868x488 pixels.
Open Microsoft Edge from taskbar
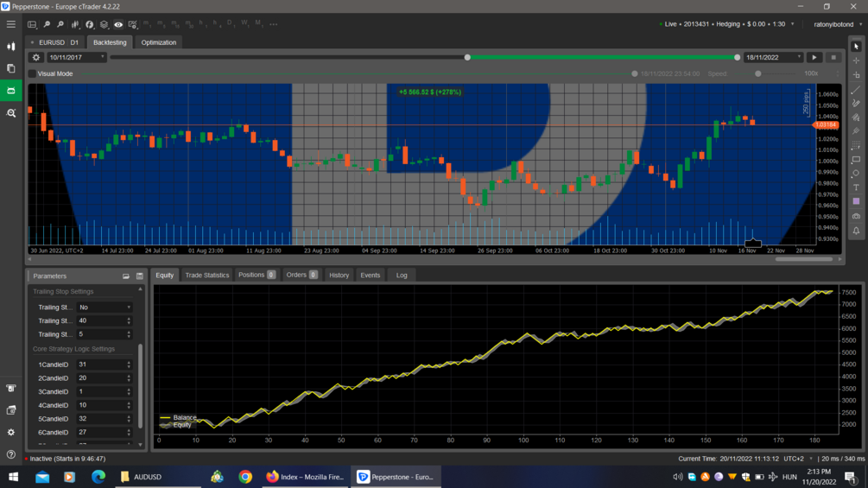coord(98,477)
